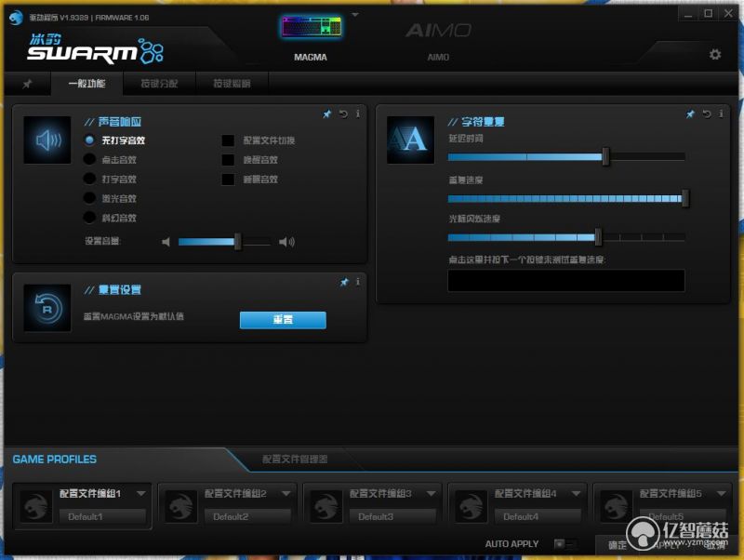
Task: Expand the 配置文件编组2 dropdown arrow
Action: [x=286, y=494]
